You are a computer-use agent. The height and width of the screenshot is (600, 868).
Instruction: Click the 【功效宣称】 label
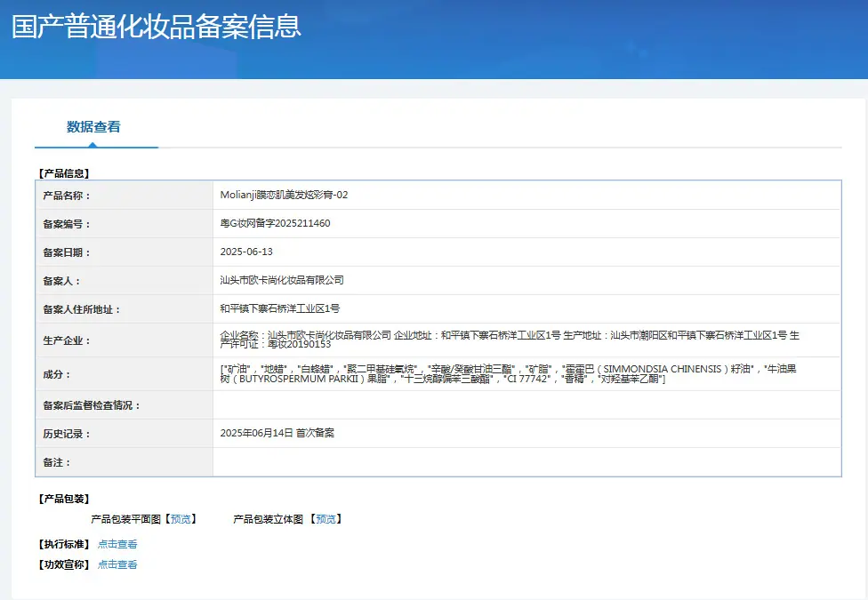(64, 564)
